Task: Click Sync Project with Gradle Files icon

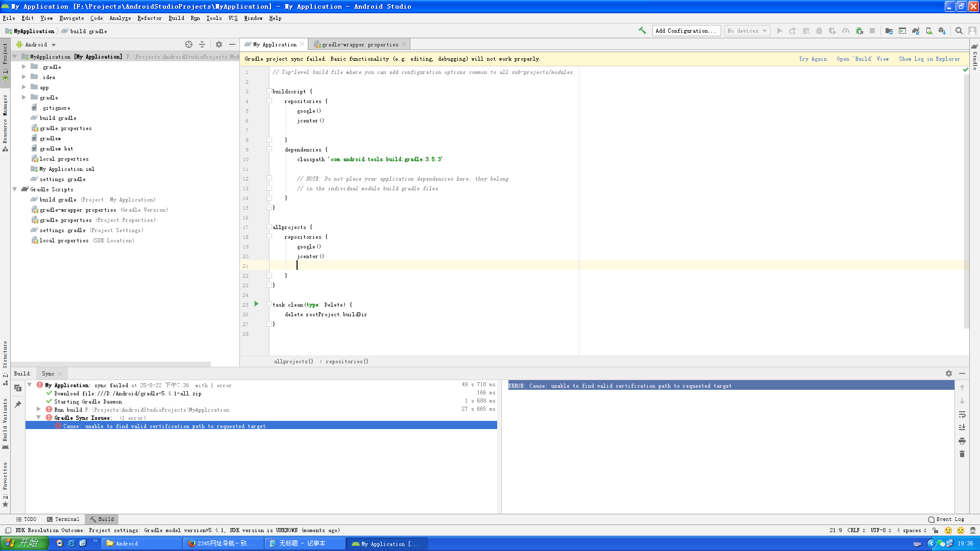Action: [x=916, y=31]
